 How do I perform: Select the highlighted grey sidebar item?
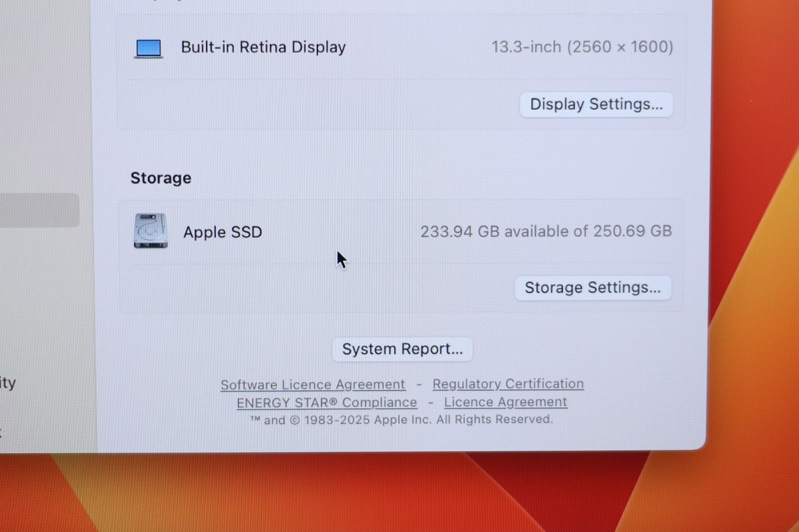[39, 210]
